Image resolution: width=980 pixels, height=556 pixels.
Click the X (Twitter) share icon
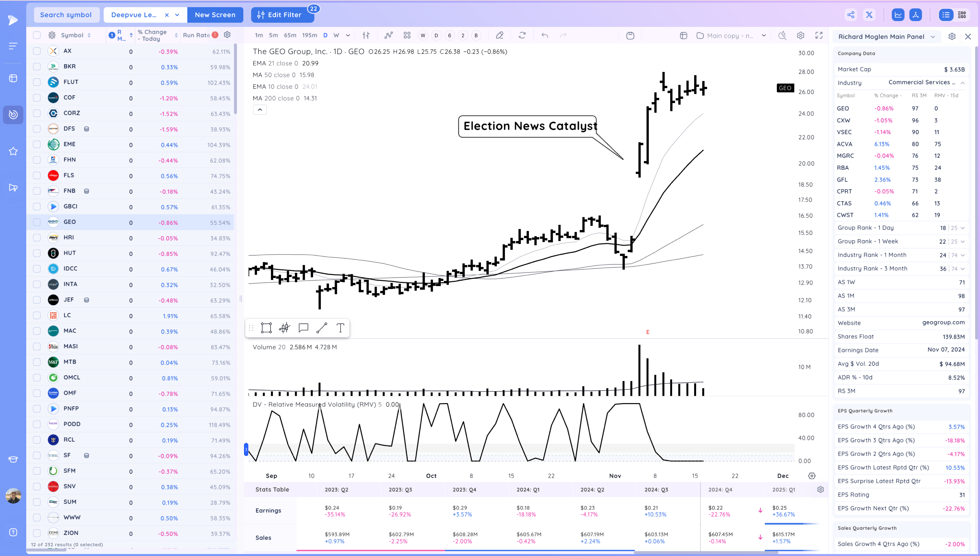point(869,15)
